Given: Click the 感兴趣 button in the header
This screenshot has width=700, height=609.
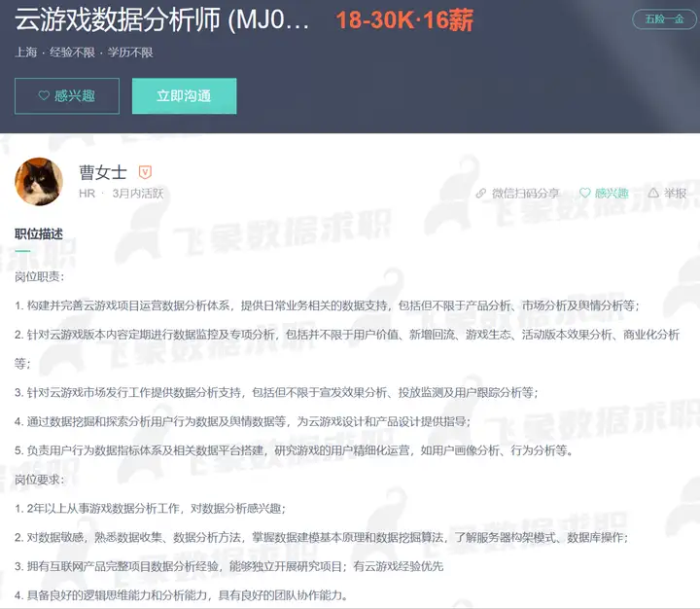Looking at the screenshot, I should click(67, 96).
